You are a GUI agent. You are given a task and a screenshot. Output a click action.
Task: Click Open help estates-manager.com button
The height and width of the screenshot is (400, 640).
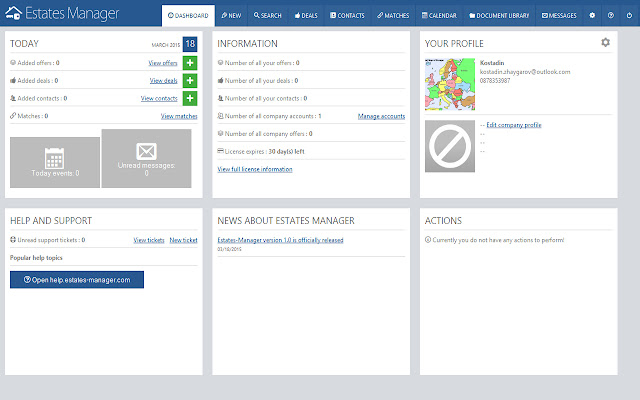[x=77, y=280]
